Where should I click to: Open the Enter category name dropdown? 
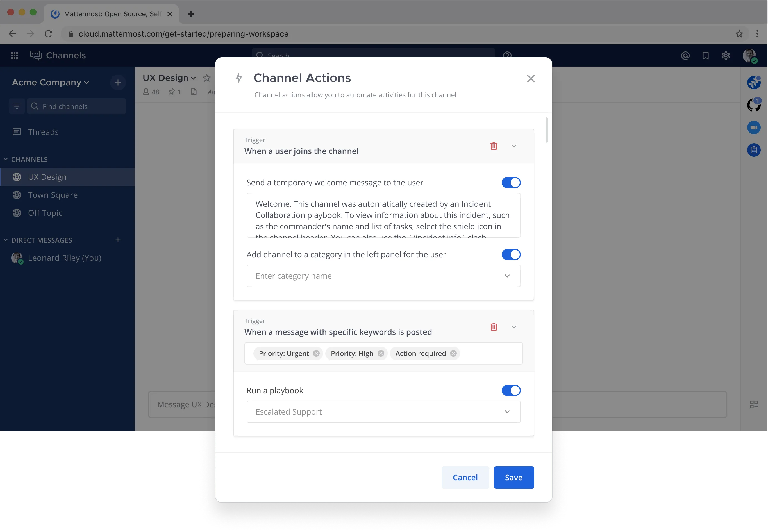[383, 276]
